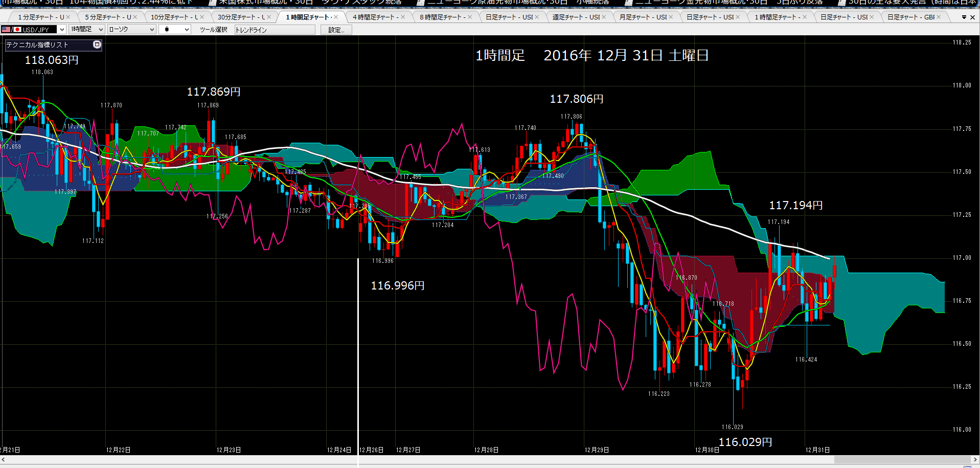Switch to the 4時間足チャート tab

pyautogui.click(x=375, y=17)
